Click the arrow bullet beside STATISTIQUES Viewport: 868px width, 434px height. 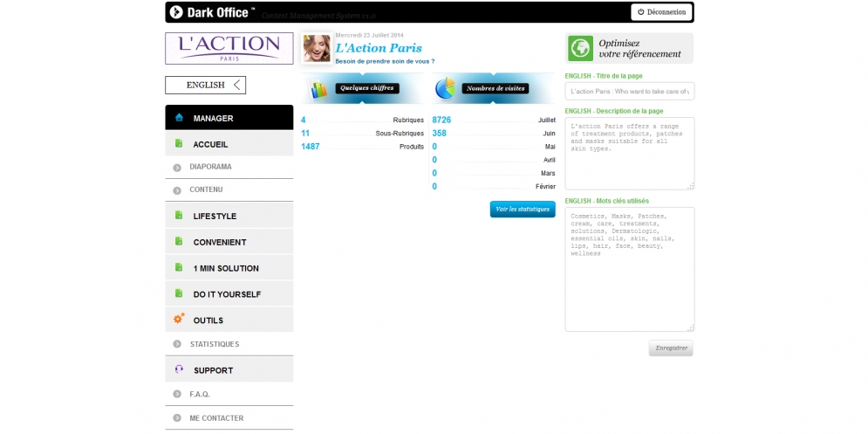(177, 344)
